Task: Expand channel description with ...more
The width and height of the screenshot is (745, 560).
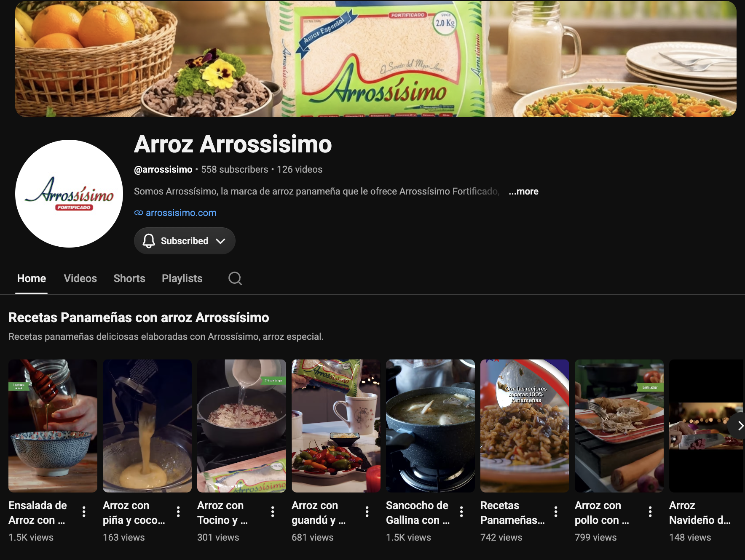Action: [523, 191]
